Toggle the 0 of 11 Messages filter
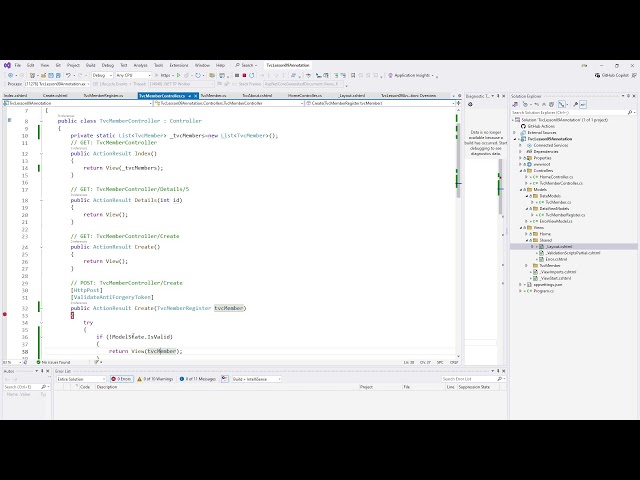Image resolution: width=640 pixels, height=480 pixels. pos(198,379)
